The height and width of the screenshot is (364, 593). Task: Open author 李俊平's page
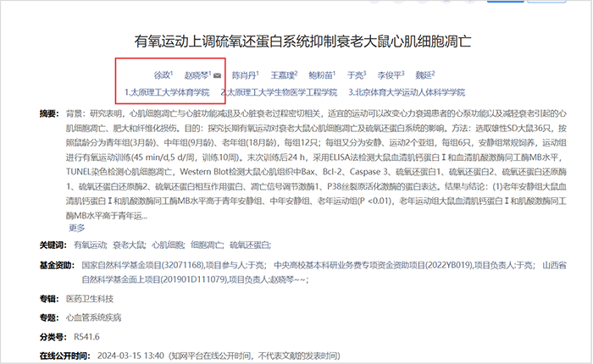[390, 75]
